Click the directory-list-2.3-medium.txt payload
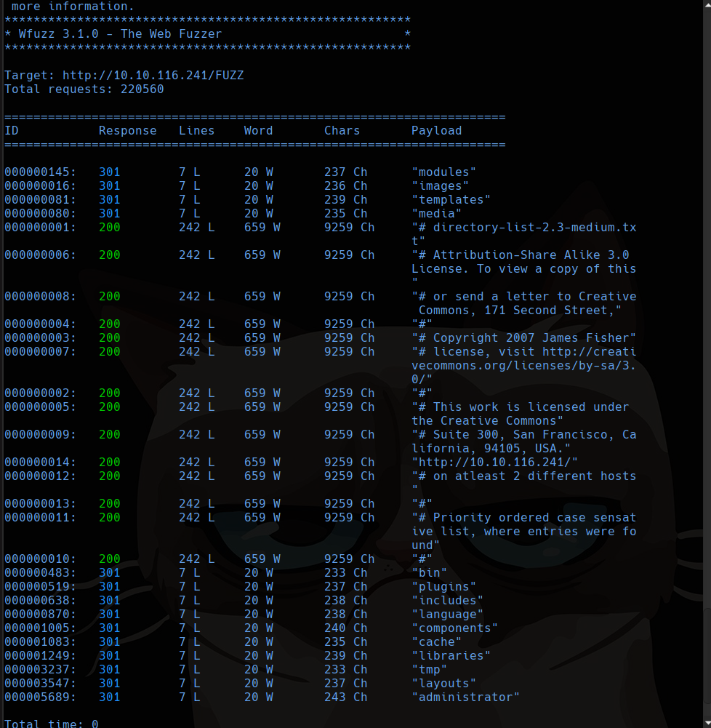 click(523, 234)
